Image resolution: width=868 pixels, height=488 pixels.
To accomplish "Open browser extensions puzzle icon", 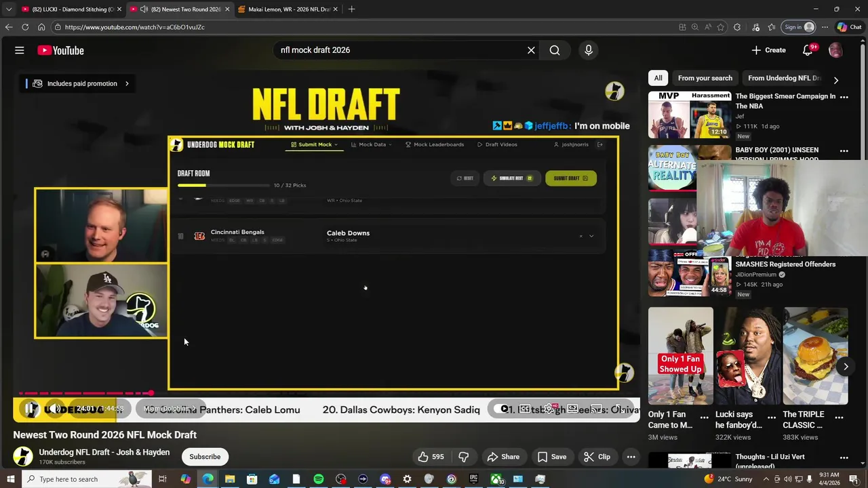I will click(737, 27).
